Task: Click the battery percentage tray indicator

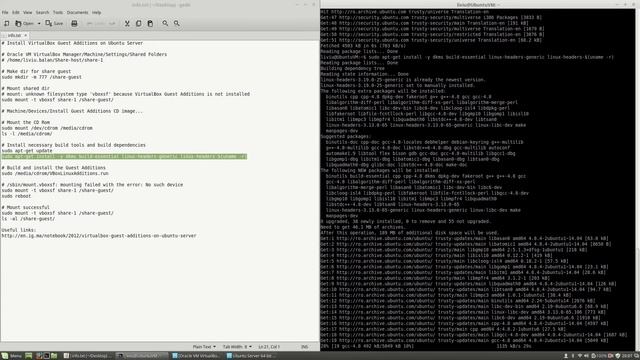Action: coord(600,356)
